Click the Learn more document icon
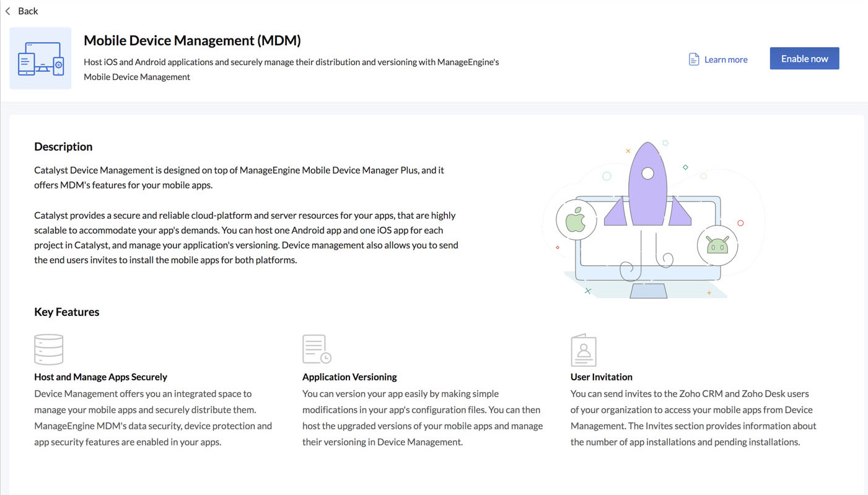This screenshot has width=868, height=495. pos(694,59)
